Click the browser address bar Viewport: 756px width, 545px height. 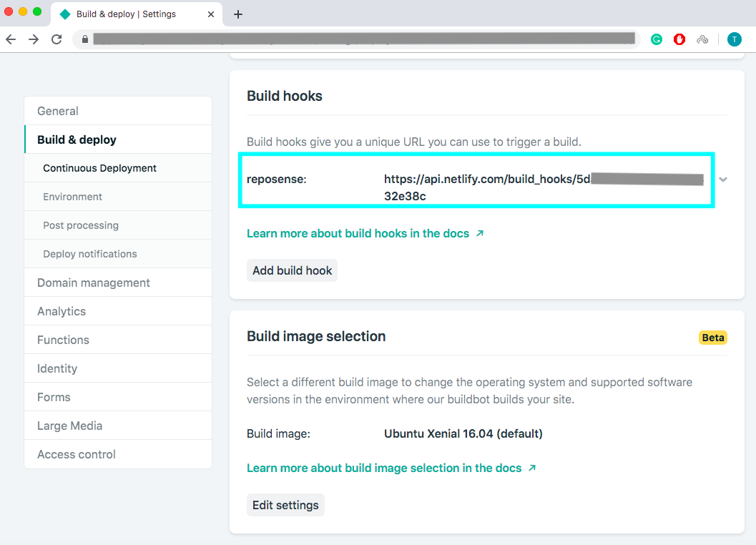(358, 39)
